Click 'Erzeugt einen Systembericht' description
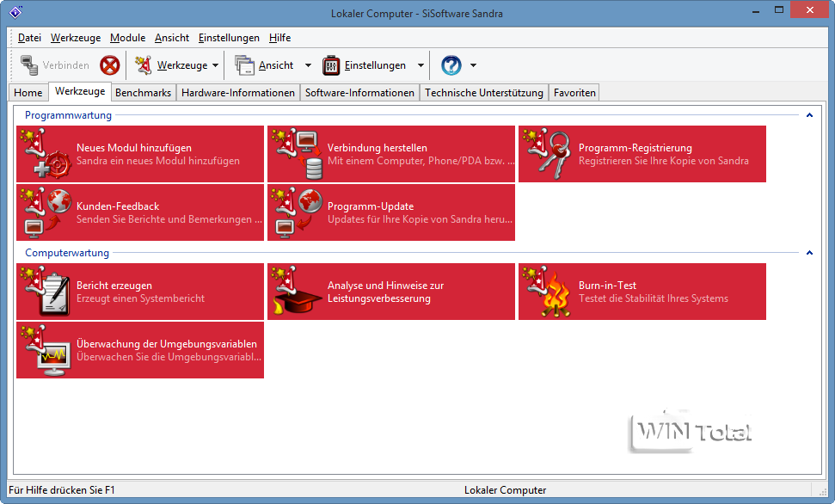Image resolution: width=835 pixels, height=504 pixels. [x=140, y=298]
